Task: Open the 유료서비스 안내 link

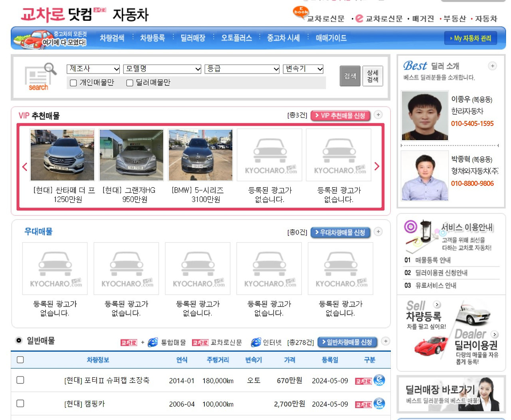Action: (x=436, y=285)
